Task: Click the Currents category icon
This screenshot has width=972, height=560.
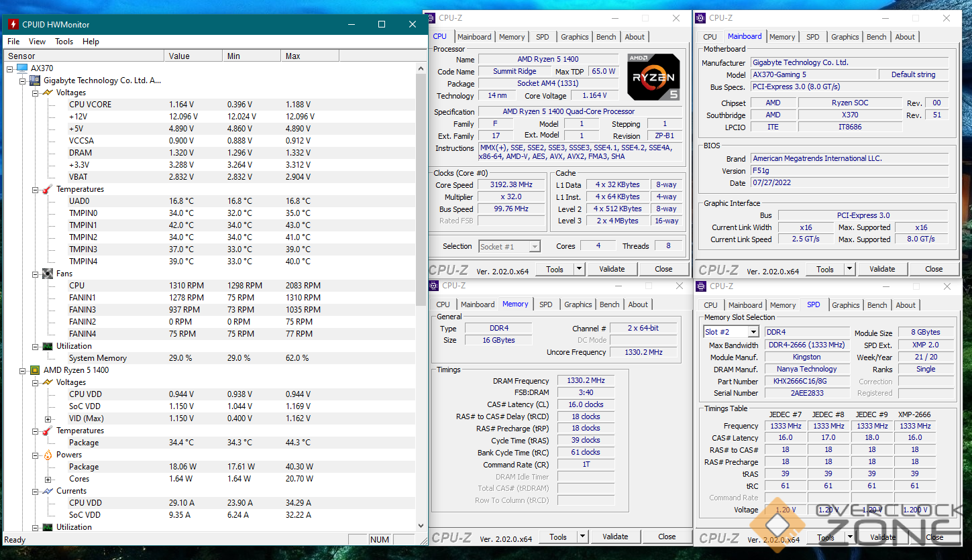Action: point(48,491)
